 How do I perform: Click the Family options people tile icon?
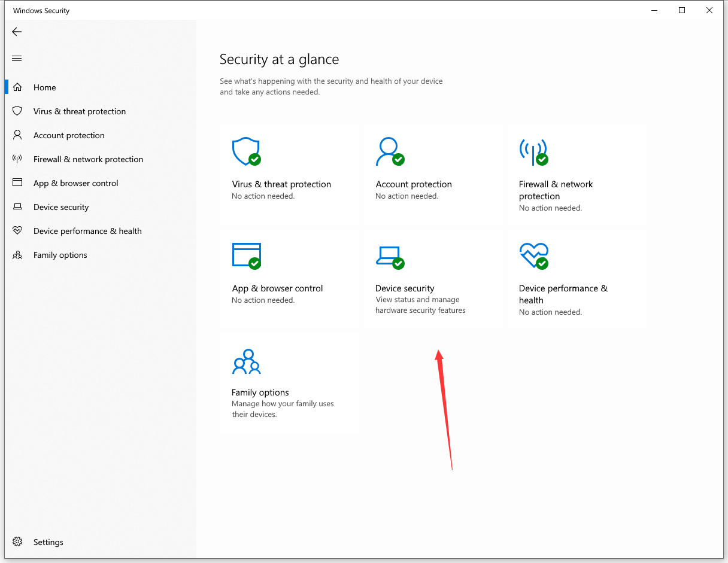tap(247, 361)
